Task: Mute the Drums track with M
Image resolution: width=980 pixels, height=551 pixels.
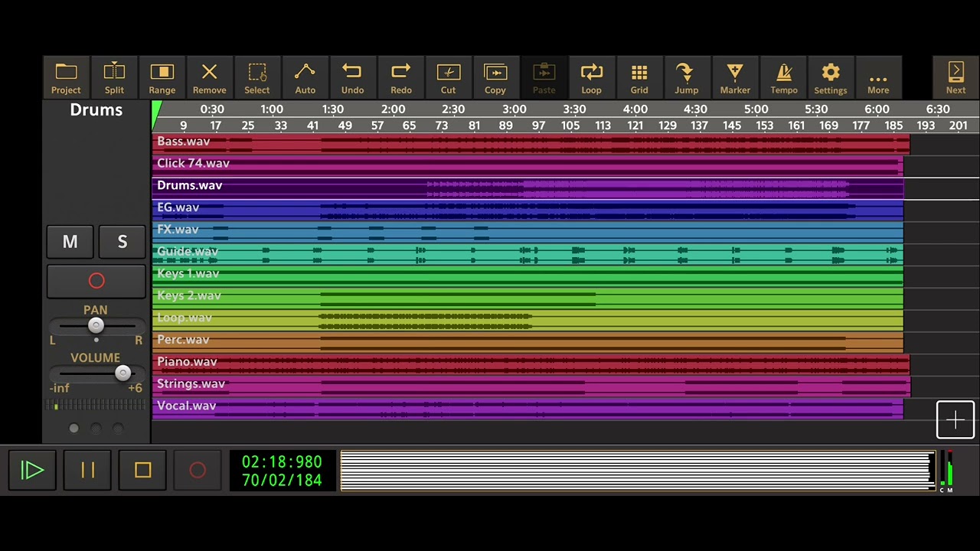Action: (x=70, y=242)
